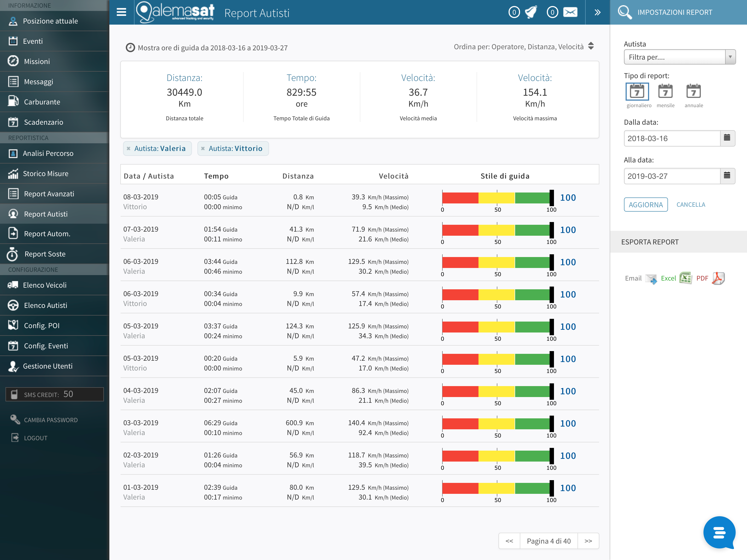Open Carburante section

tap(54, 102)
